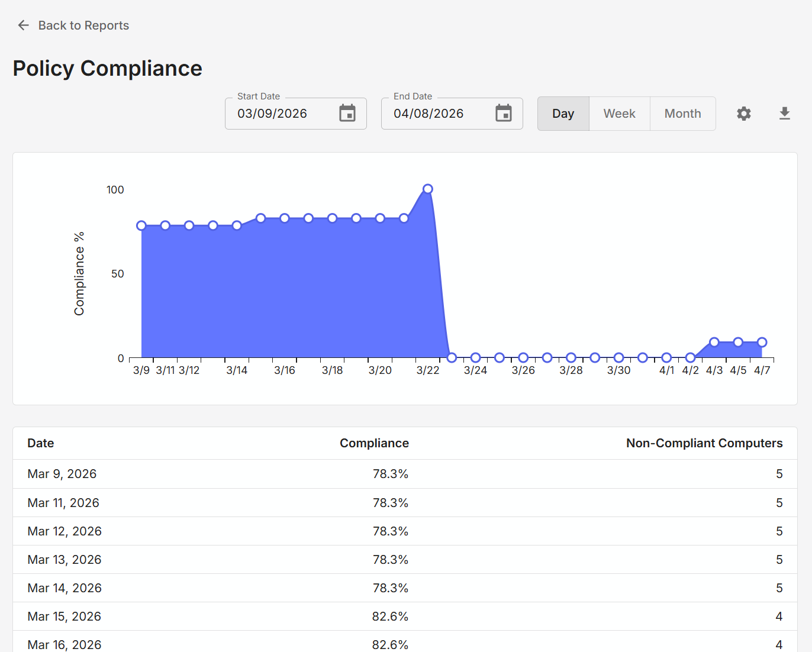Image resolution: width=812 pixels, height=652 pixels.
Task: Click the Policy Compliance heading
Action: tap(107, 68)
